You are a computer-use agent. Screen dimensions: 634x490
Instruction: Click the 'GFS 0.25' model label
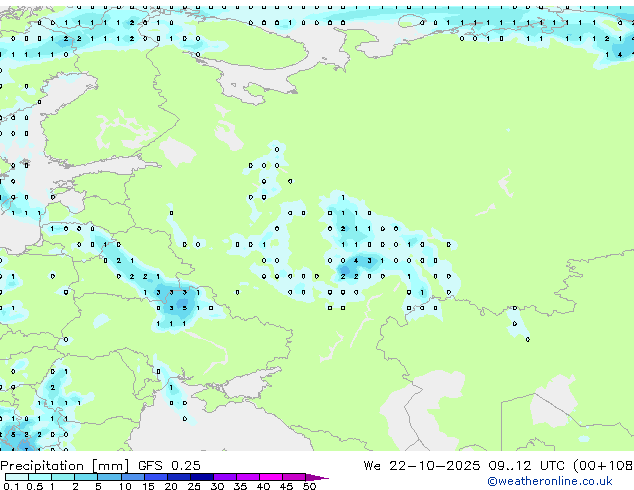[x=169, y=465]
